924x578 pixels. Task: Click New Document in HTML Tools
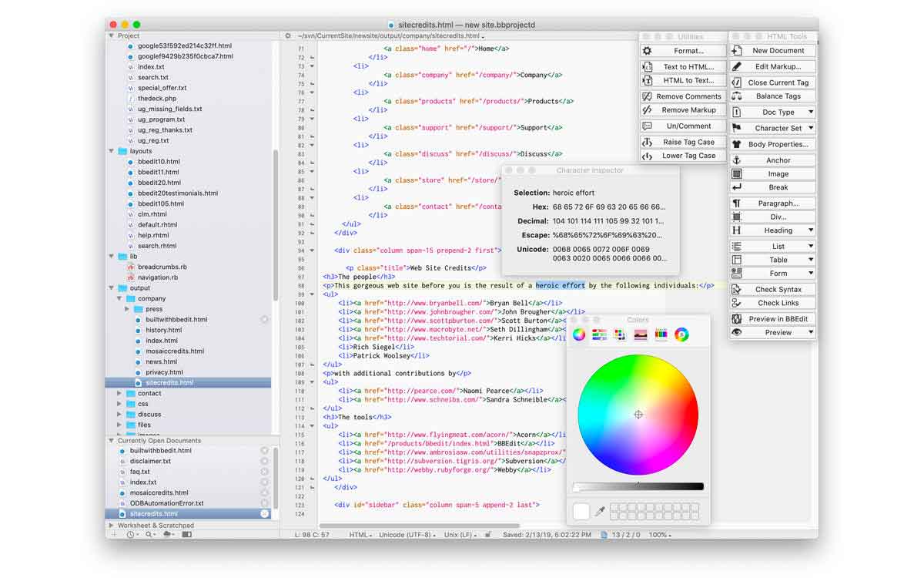click(x=772, y=50)
